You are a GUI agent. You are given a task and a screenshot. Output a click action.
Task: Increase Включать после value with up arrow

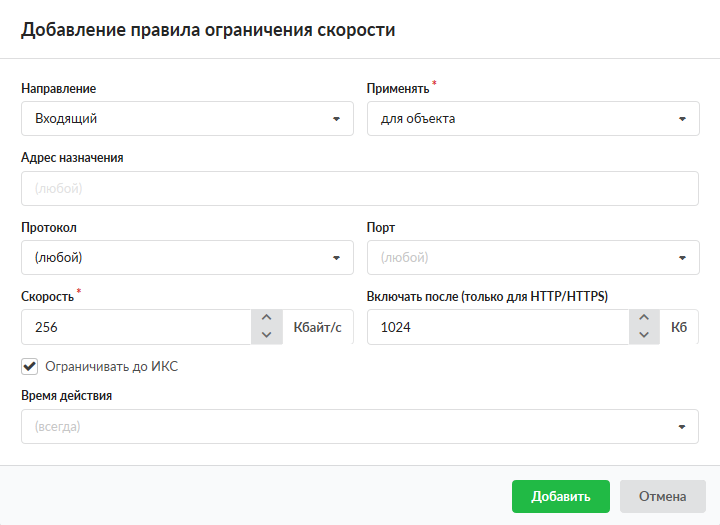644,318
